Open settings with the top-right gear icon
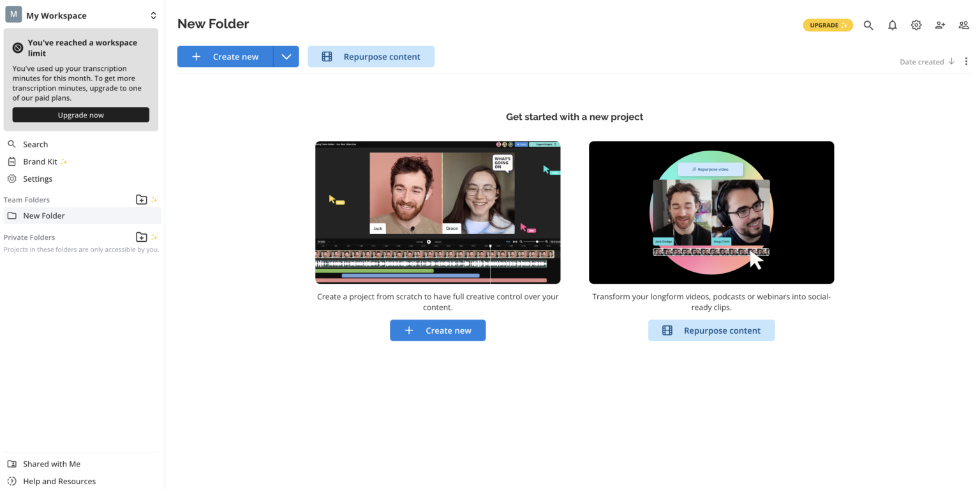This screenshot has height=490, width=980. (916, 25)
